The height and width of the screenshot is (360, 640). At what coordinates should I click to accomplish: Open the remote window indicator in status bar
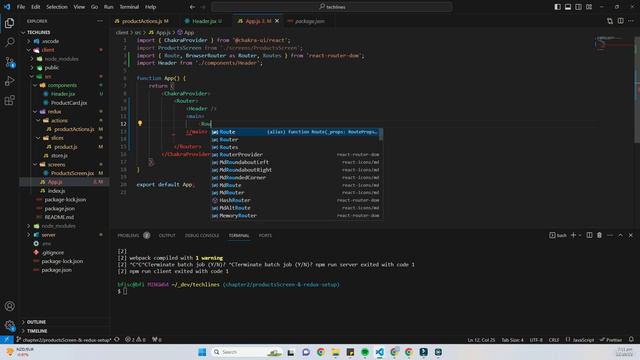pos(7,340)
